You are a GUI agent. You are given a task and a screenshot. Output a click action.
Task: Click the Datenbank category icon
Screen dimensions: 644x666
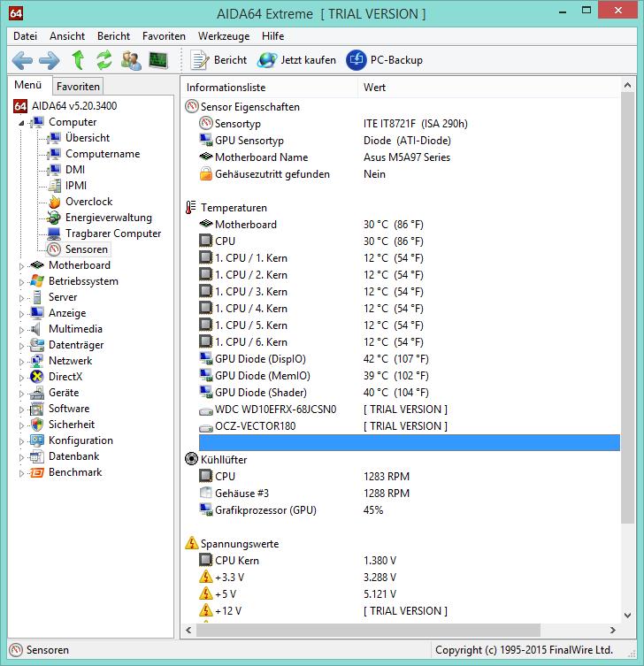coord(37,456)
